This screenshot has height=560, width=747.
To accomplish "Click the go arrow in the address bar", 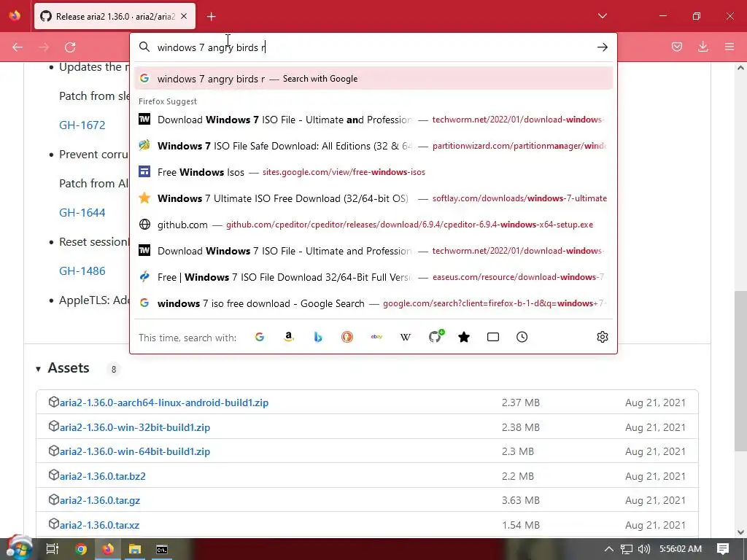I will pos(602,47).
